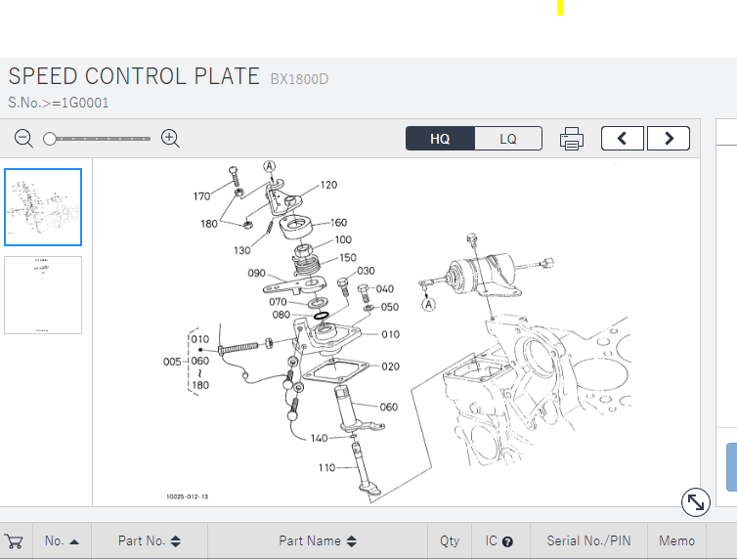Sort parts list by Part Name column

pyautogui.click(x=318, y=540)
